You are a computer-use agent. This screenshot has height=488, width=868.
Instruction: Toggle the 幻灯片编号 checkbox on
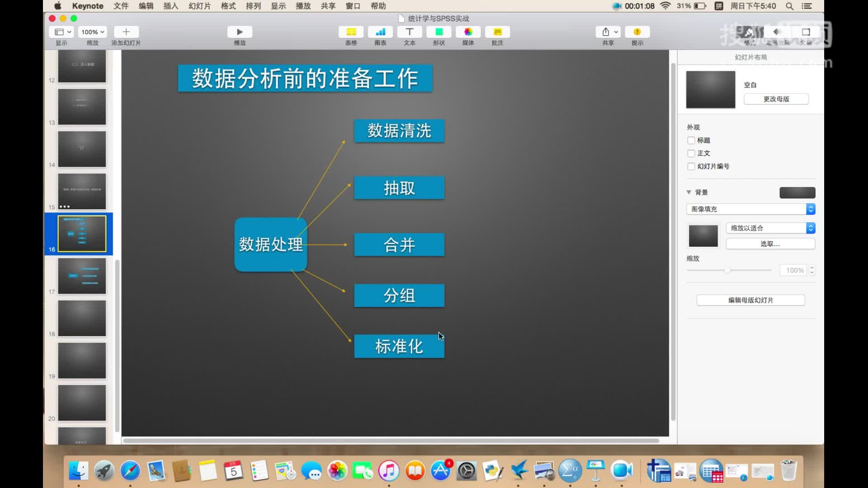coord(691,166)
